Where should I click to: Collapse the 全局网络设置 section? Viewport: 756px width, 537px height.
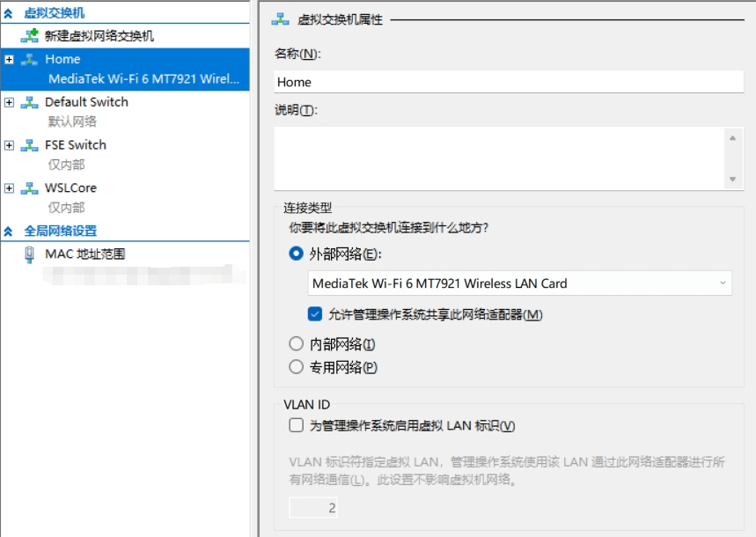(9, 232)
